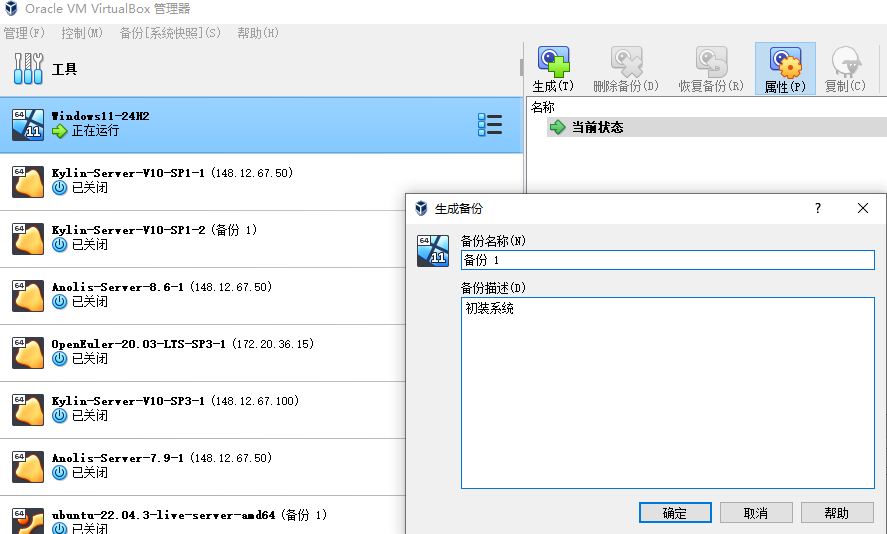Click the Anolis-Server-7.9-1 VM icon
Viewport: 887px width, 534px height.
click(28, 467)
